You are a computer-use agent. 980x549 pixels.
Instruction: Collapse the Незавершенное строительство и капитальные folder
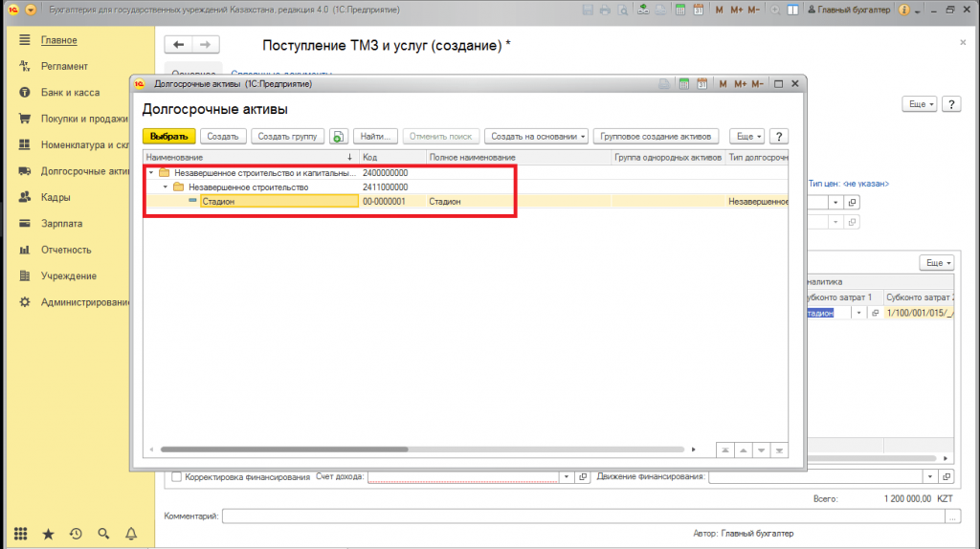[x=151, y=173]
